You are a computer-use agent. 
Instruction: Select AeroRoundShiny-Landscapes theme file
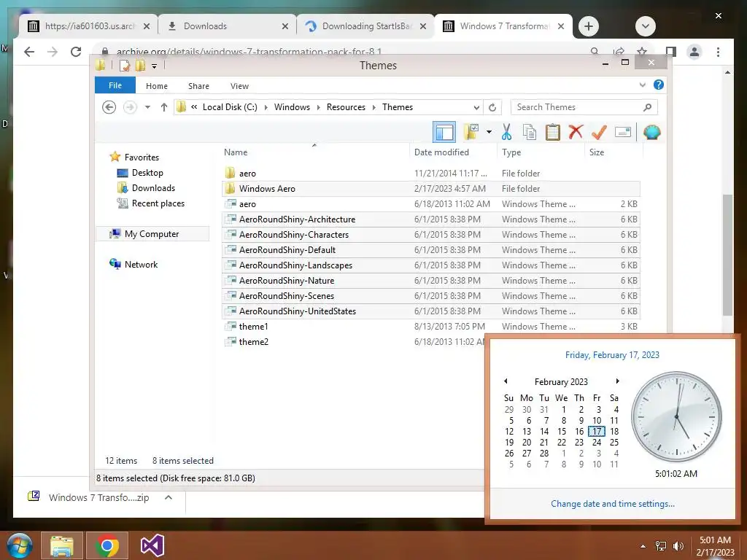tap(430, 265)
